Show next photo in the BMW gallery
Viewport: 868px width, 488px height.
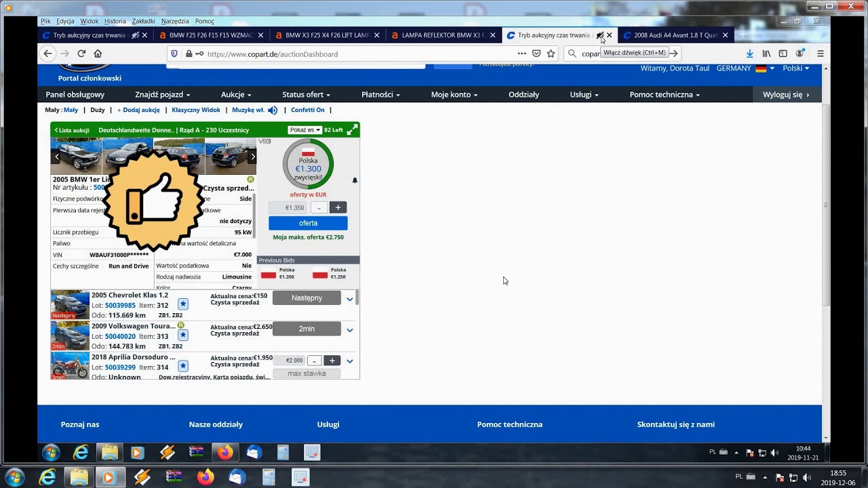pyautogui.click(x=253, y=157)
